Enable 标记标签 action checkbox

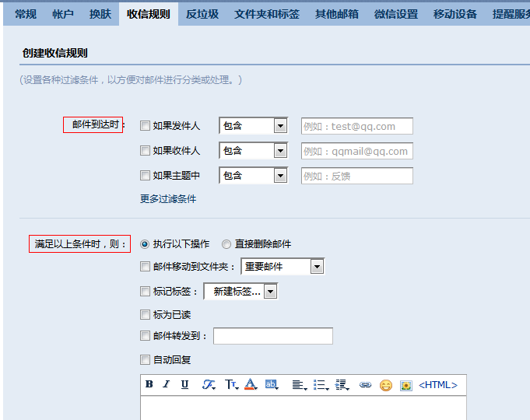coord(145,291)
